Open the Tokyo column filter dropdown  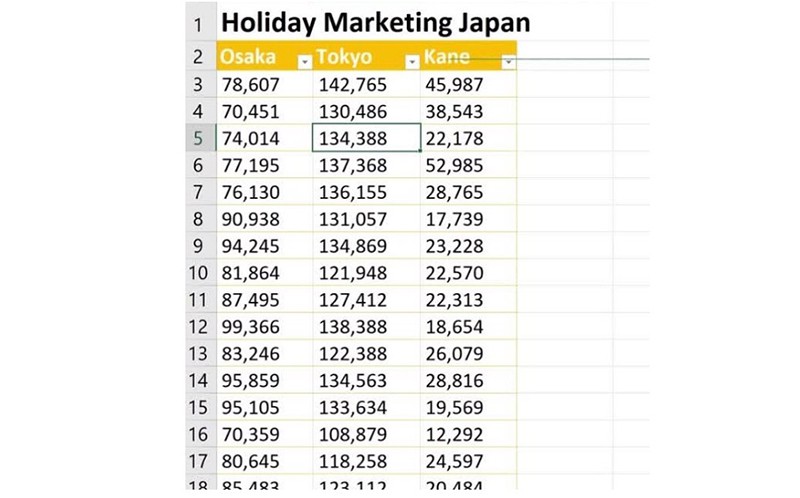(412, 62)
